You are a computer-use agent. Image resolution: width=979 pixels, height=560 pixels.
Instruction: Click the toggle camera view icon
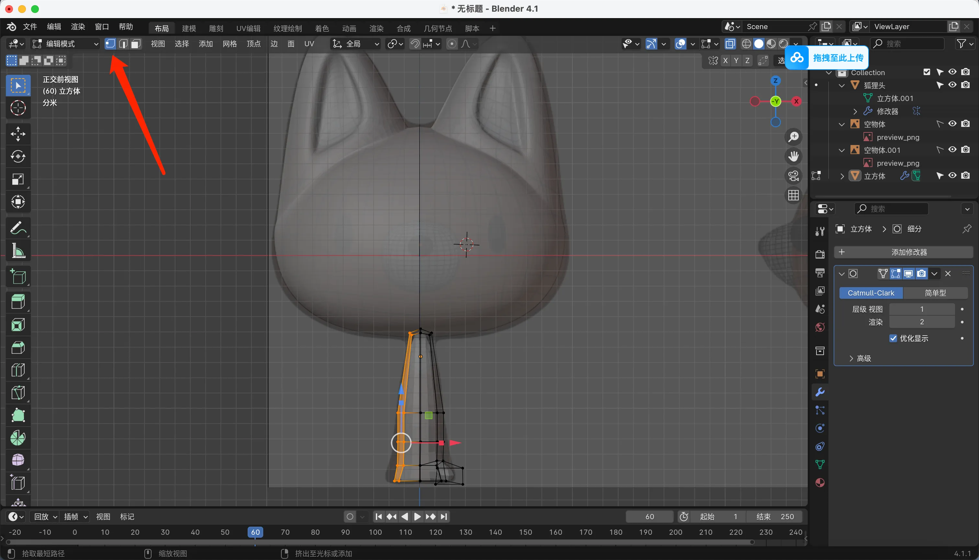(x=793, y=176)
